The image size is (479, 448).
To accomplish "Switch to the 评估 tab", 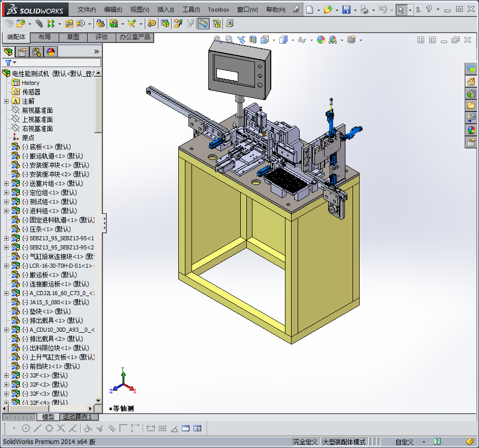I will 102,37.
